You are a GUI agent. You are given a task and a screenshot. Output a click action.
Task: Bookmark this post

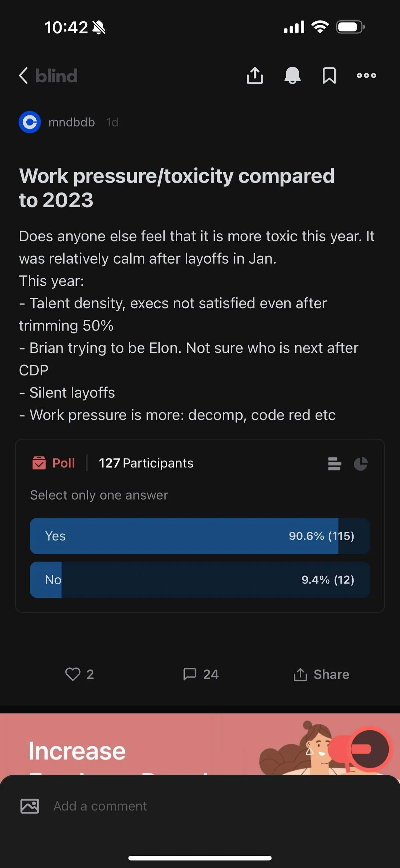point(329,75)
